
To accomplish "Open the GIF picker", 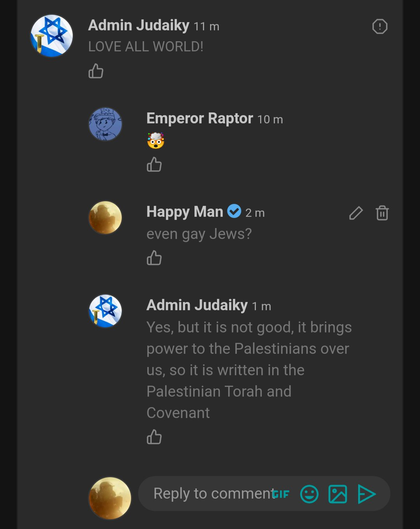I will click(x=281, y=494).
